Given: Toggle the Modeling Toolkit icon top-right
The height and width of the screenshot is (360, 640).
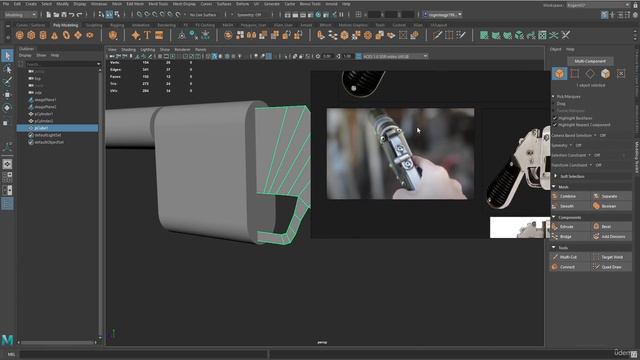Looking at the screenshot, I should coord(604,15).
